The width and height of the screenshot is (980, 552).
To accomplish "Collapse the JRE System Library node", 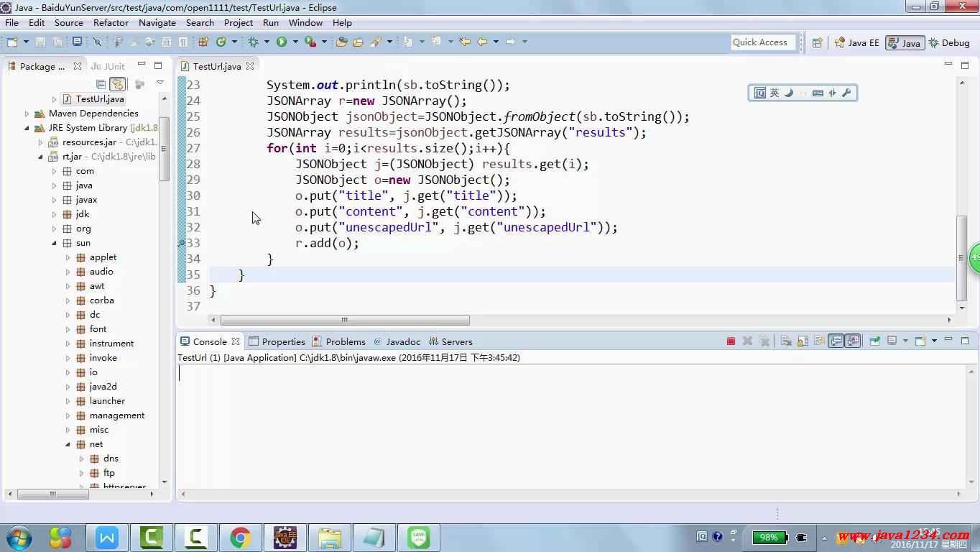I will click(27, 128).
